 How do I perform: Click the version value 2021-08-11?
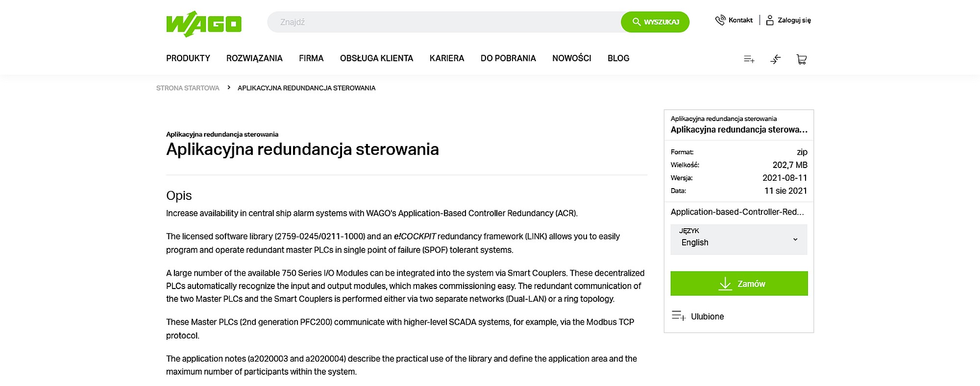tap(785, 178)
